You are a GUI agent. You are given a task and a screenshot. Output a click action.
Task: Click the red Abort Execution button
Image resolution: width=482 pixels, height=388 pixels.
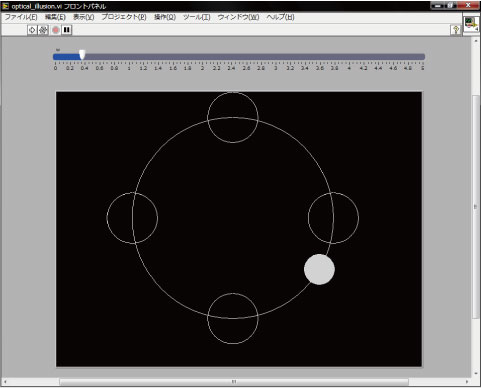[x=56, y=30]
